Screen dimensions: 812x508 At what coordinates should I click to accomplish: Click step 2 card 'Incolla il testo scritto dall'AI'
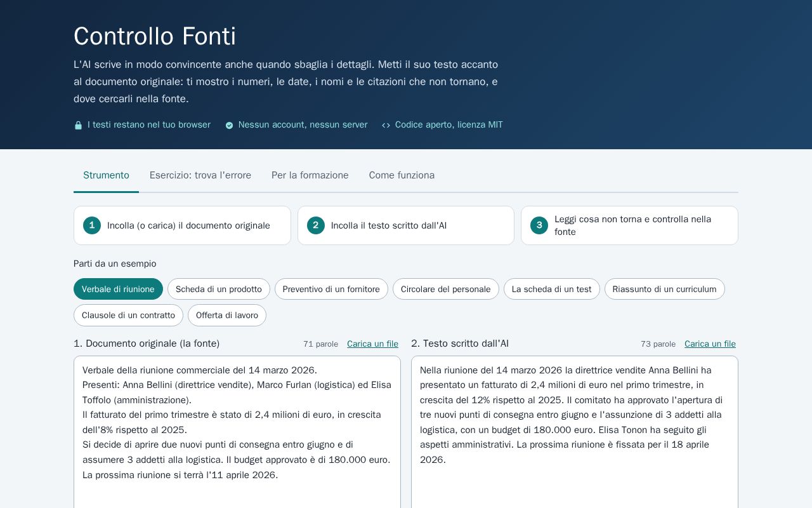click(406, 225)
